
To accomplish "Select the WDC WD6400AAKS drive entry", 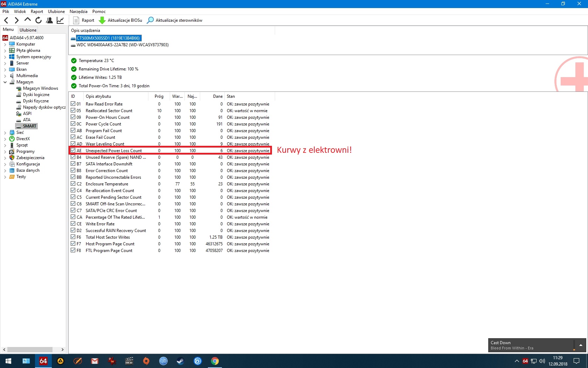I will [122, 45].
